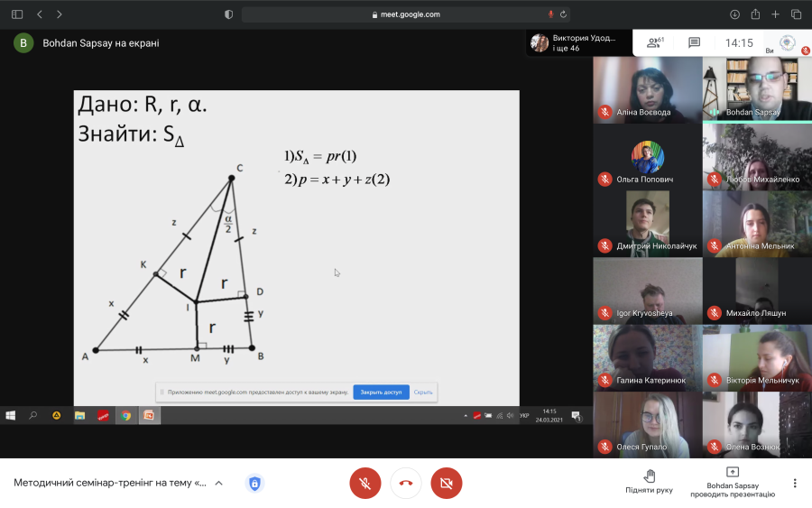Add a new Safari tab
This screenshot has height=508, width=812.
pos(775,14)
